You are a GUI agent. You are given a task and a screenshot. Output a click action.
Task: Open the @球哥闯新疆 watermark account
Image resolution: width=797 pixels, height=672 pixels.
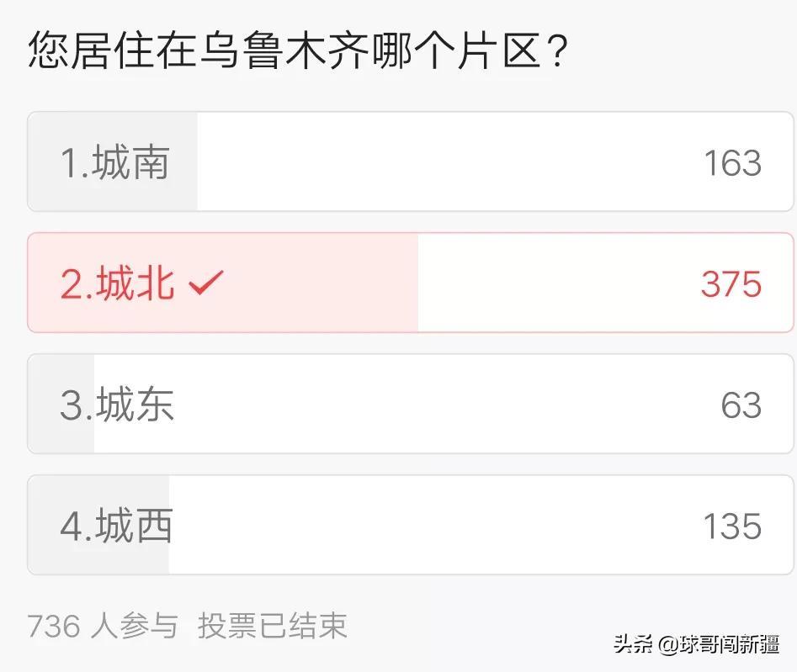[719, 644]
